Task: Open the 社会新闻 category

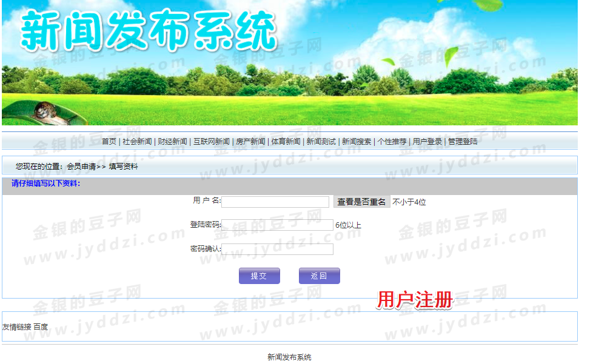Action: point(137,142)
